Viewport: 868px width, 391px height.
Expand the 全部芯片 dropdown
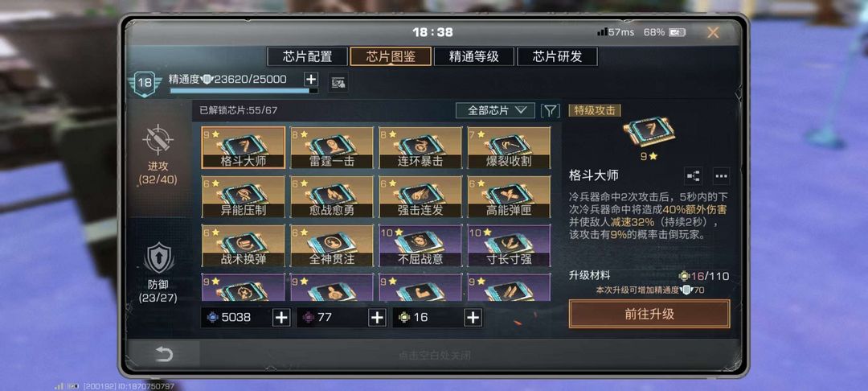(x=495, y=110)
